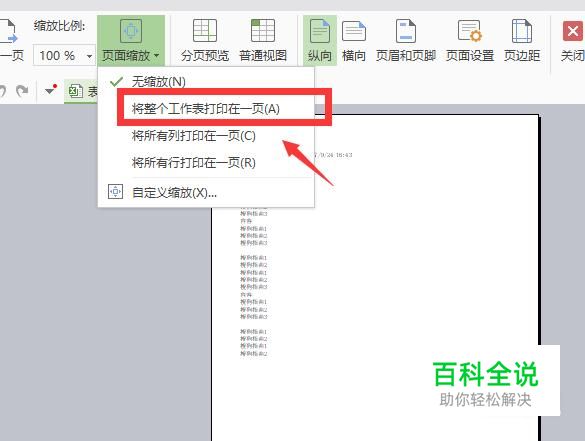Choose 无缩放(N) no scaling option
Image resolution: width=585 pixels, height=441 pixels.
[206, 81]
